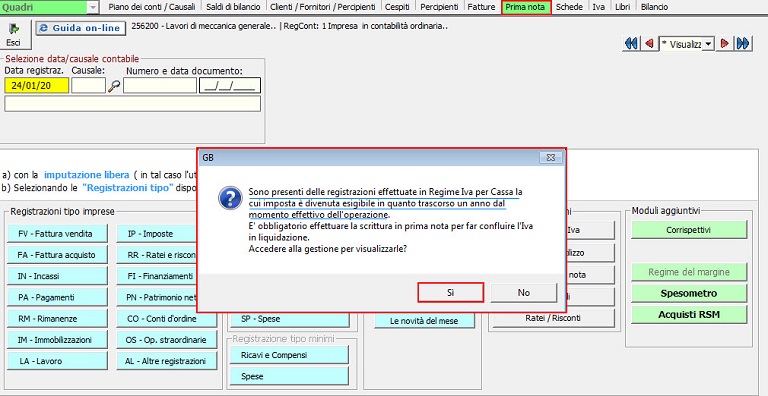Click Regime del margine button
The width and height of the screenshot is (768, 396).
(689, 272)
